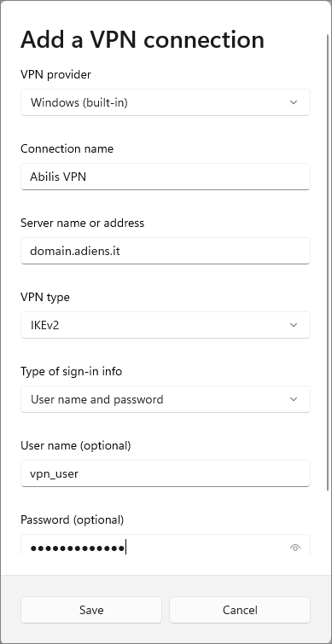Click the chevron arrow in VPN provider box

point(294,102)
